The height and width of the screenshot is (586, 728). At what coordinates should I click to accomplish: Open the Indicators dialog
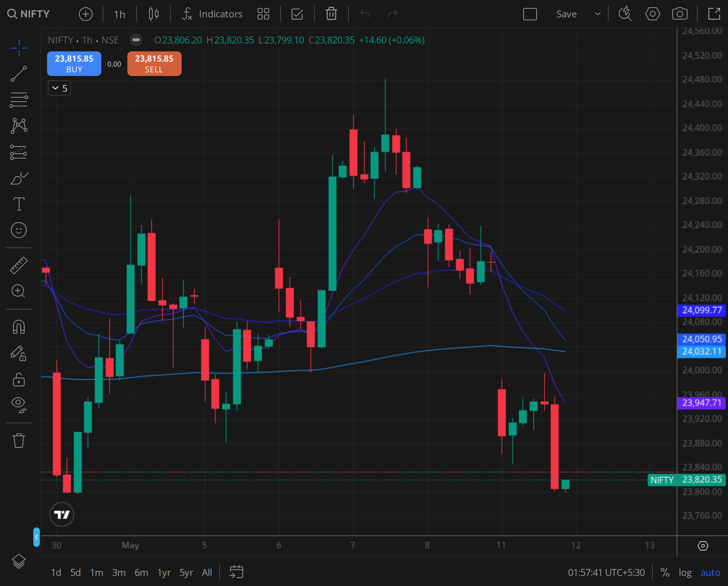(x=212, y=14)
